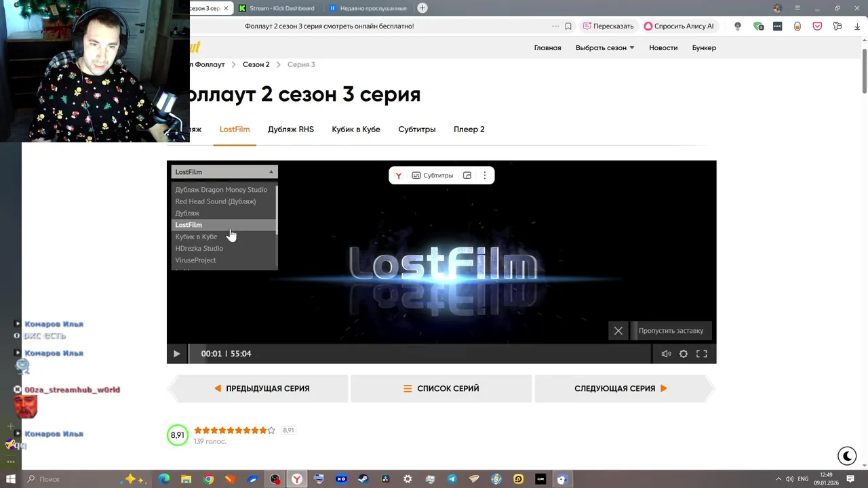This screenshot has width=868, height=488.
Task: Open browser extensions puzzle icon
Action: coord(837,26)
